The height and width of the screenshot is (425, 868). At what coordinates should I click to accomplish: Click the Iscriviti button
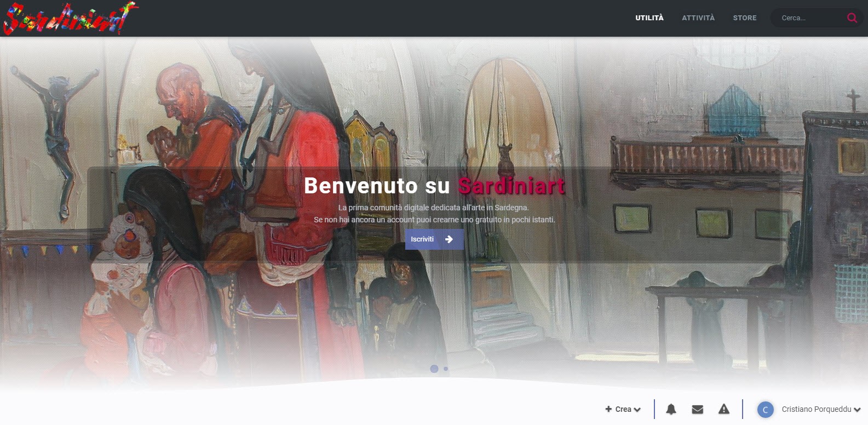coord(434,239)
